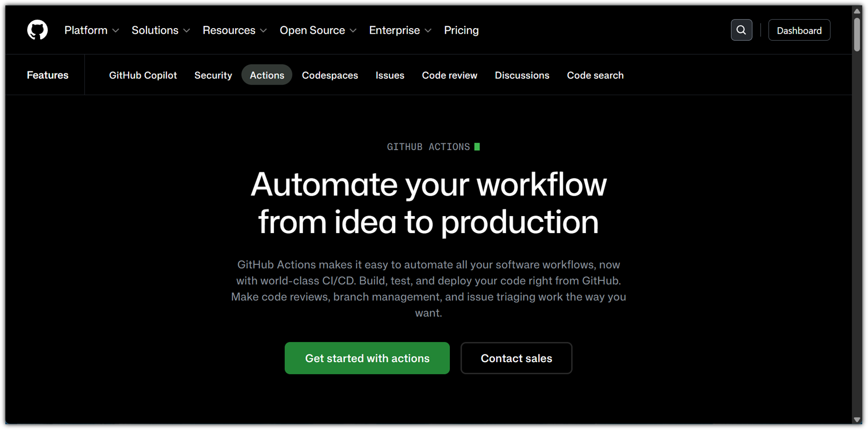Image resolution: width=868 pixels, height=430 pixels.
Task: Switch to the GitHub Copilot tab
Action: click(x=143, y=75)
